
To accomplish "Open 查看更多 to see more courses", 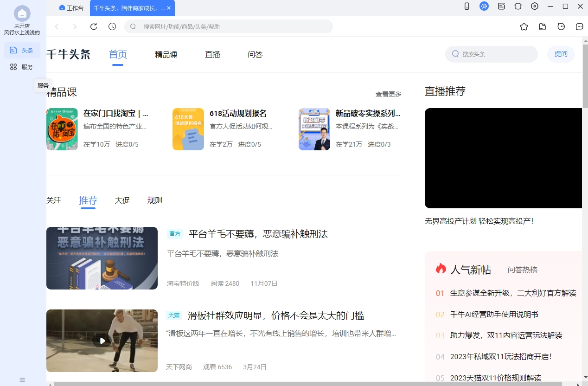I will (x=389, y=94).
